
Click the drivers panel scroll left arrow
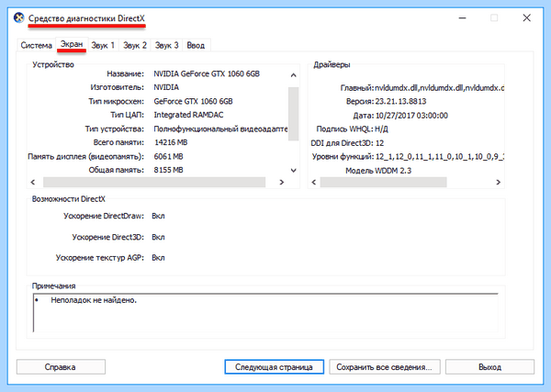point(314,182)
